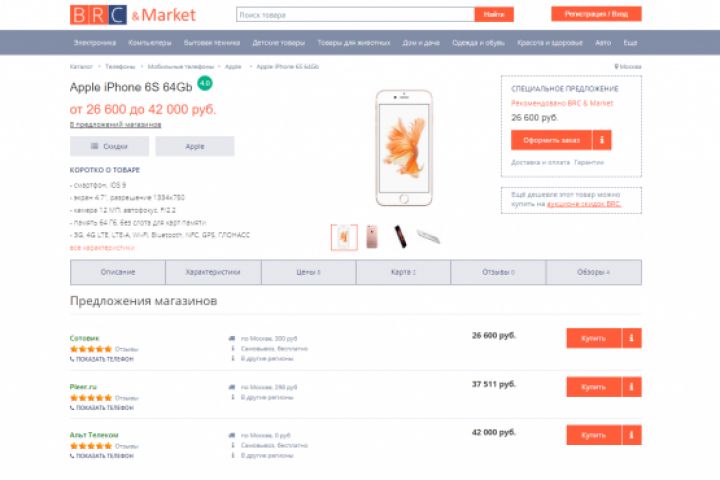Open the Отзывы tab
This screenshot has height=480, width=720.
[x=498, y=272]
